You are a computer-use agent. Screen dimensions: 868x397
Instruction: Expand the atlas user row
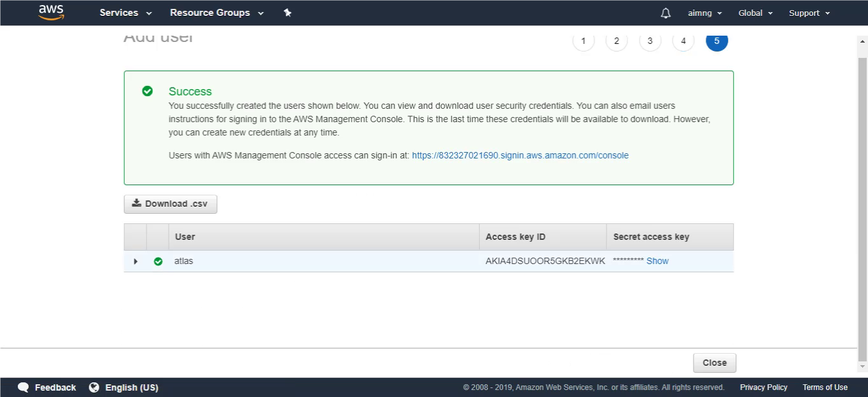(135, 261)
